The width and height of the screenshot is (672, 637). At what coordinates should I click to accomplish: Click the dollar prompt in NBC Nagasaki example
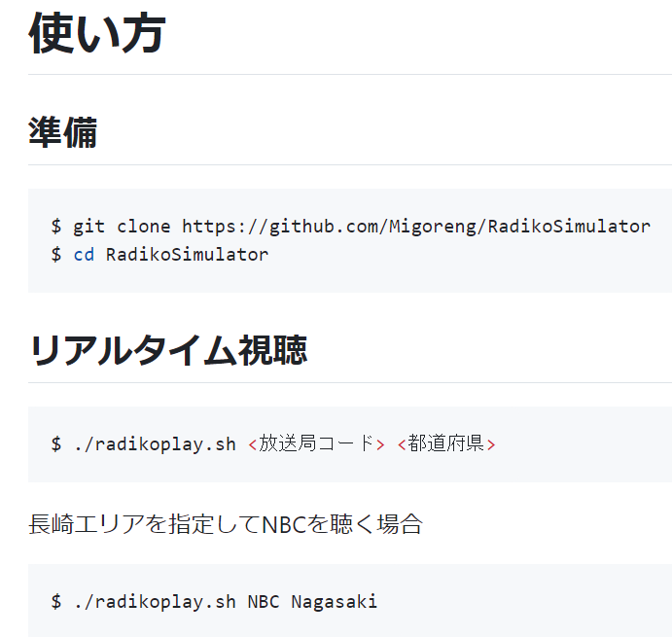point(56,601)
